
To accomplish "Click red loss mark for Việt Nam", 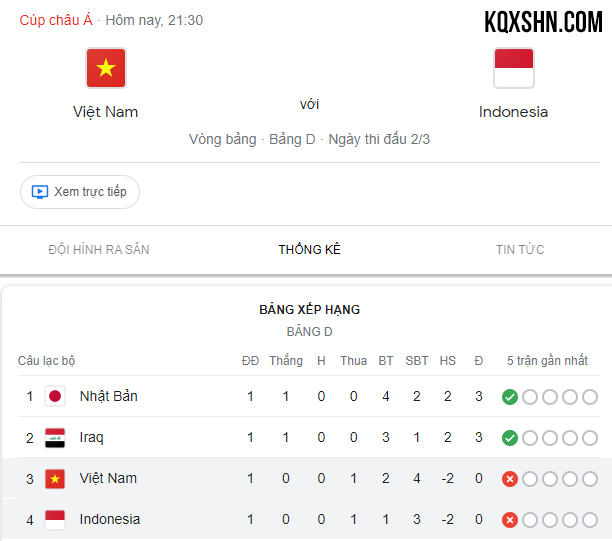I will tap(510, 479).
